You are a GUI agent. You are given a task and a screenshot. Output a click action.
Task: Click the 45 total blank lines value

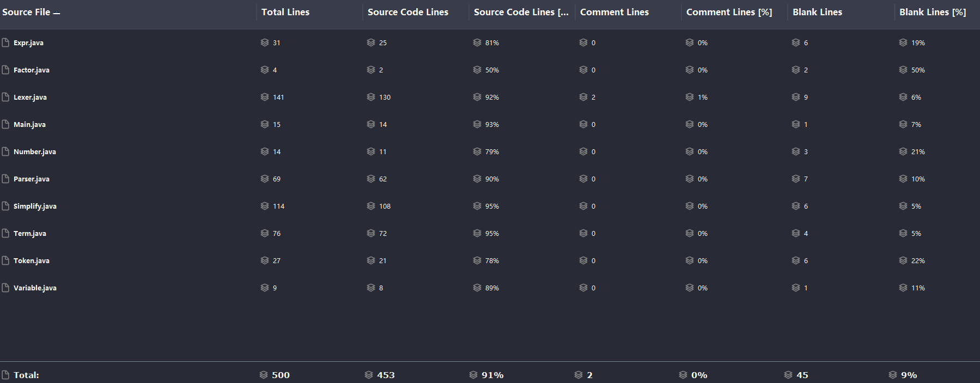coord(802,375)
